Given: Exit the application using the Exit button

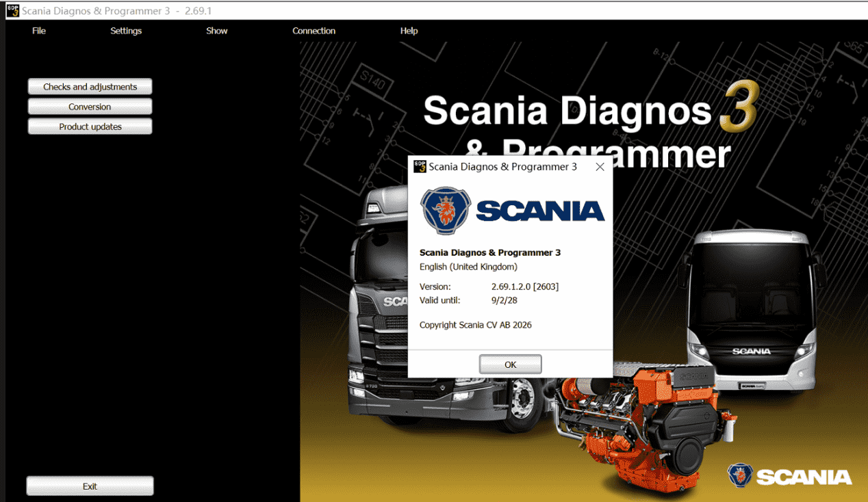Looking at the screenshot, I should 90,486.
